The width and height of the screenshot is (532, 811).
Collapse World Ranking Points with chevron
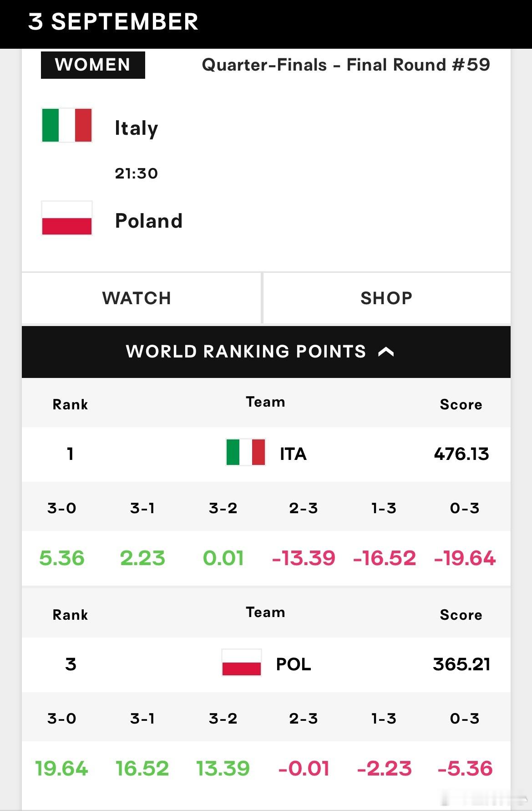click(386, 352)
